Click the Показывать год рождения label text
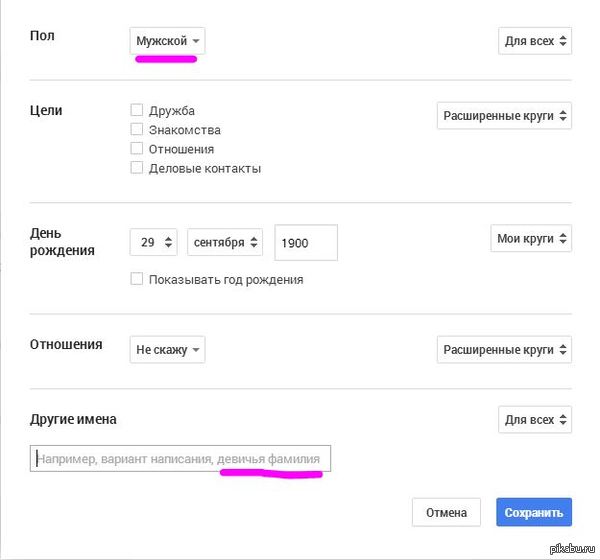 pos(226,280)
